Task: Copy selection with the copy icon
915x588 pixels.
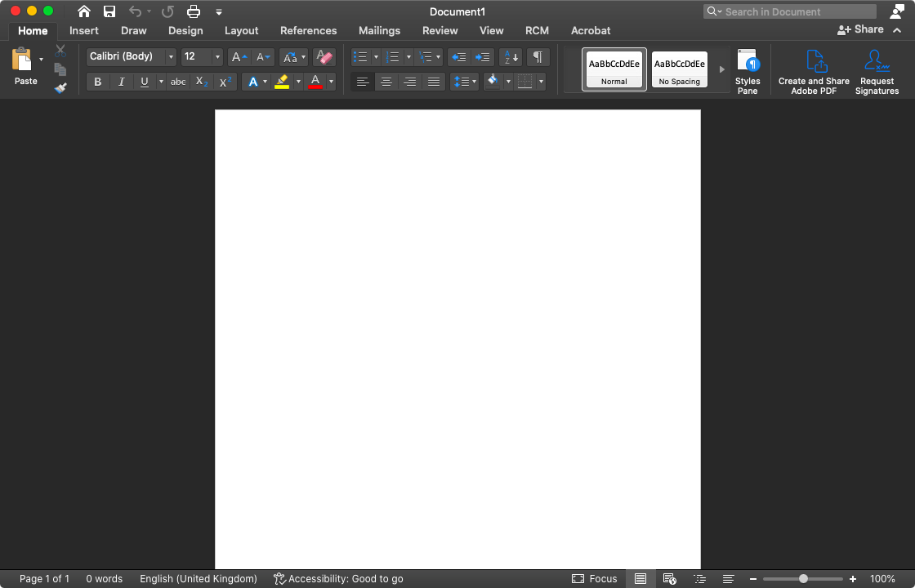Action: pyautogui.click(x=60, y=69)
